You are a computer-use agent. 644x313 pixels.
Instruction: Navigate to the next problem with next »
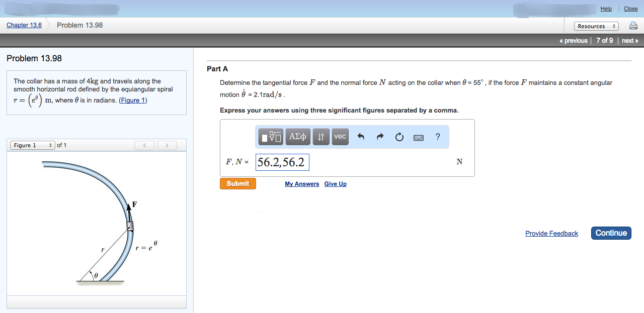[628, 40]
